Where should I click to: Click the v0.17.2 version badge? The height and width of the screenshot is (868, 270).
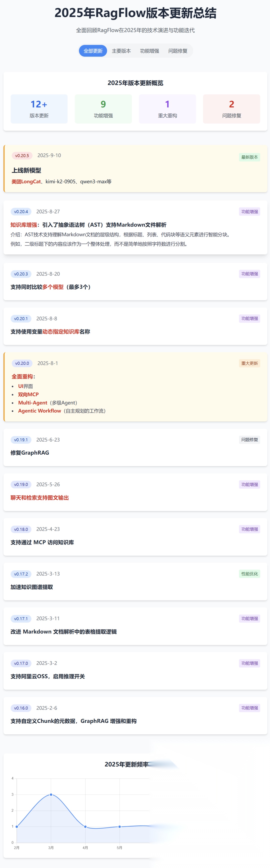click(x=21, y=574)
